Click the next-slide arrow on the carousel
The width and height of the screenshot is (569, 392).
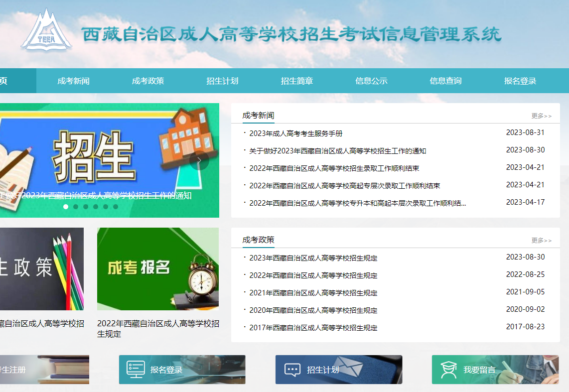[x=199, y=160]
